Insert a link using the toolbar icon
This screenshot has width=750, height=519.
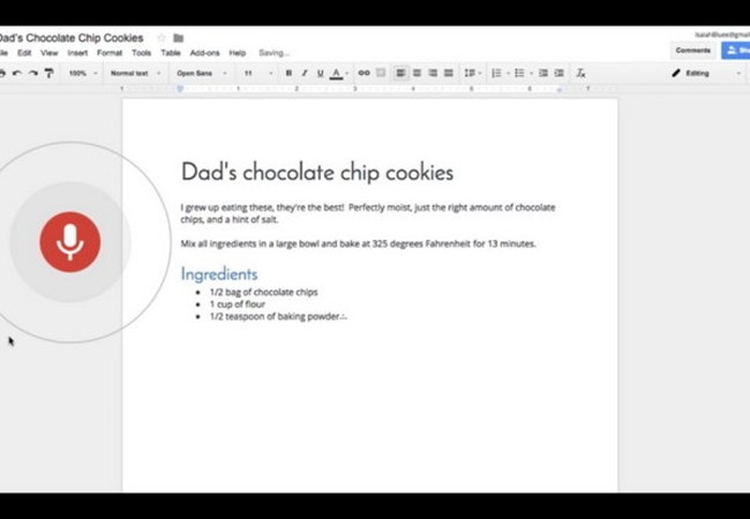[x=363, y=73]
